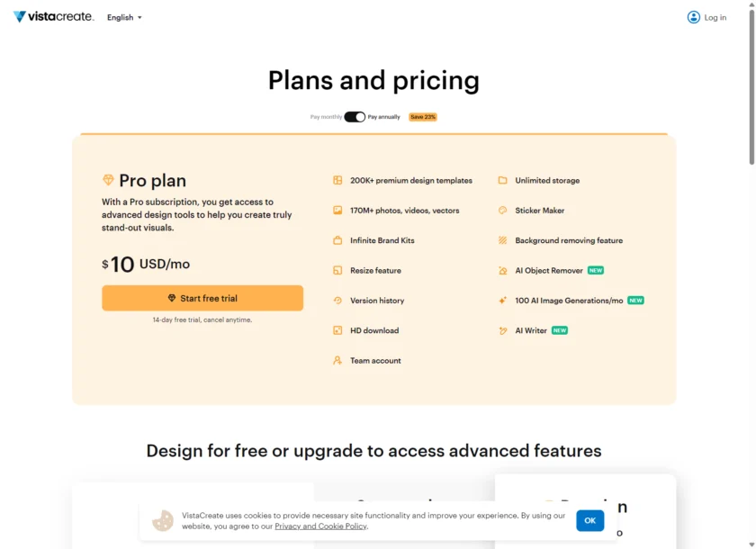The height and width of the screenshot is (549, 756).
Task: Select the Version history icon
Action: coord(337,301)
